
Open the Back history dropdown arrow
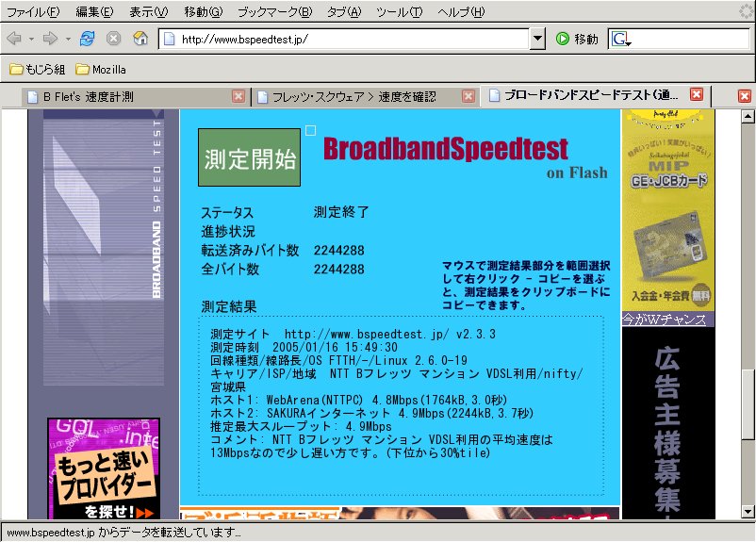pyautogui.click(x=31, y=39)
